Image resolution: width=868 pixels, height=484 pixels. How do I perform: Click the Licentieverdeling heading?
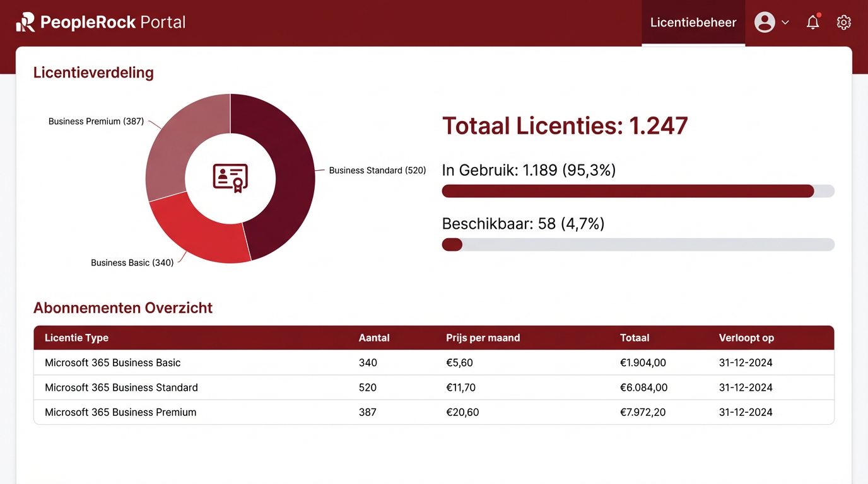[93, 72]
